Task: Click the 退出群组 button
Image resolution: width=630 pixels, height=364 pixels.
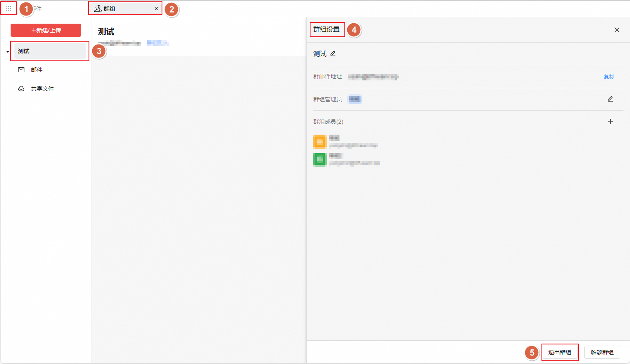Action: tap(559, 352)
